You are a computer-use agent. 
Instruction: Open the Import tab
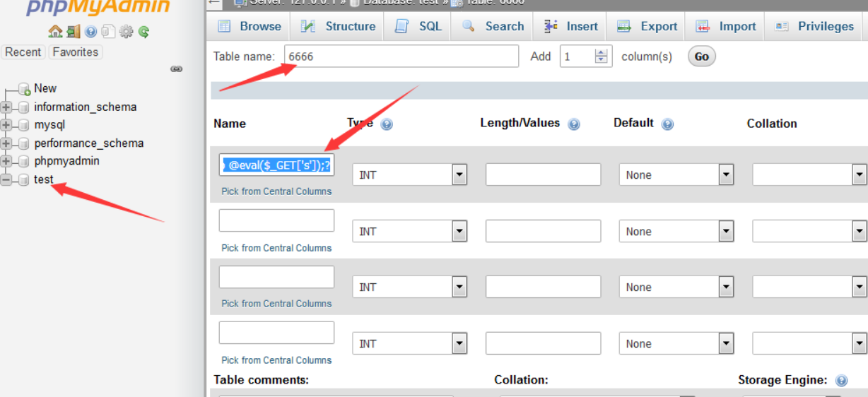pyautogui.click(x=726, y=26)
